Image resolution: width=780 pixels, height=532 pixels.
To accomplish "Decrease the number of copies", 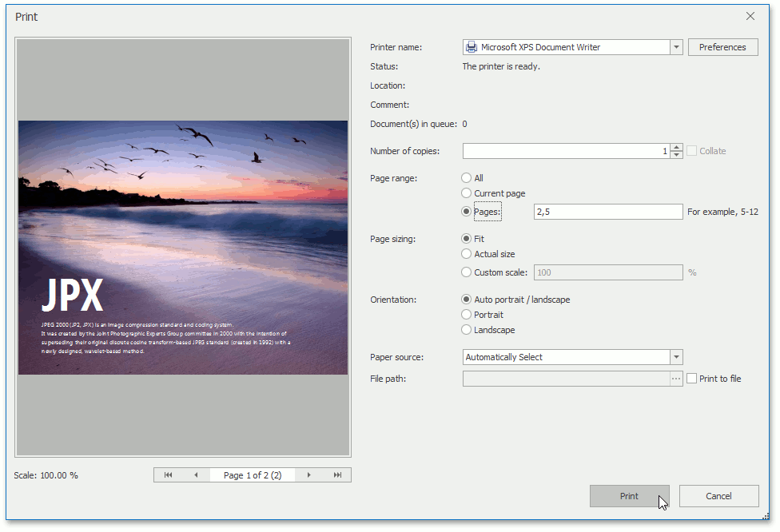I will coord(676,154).
